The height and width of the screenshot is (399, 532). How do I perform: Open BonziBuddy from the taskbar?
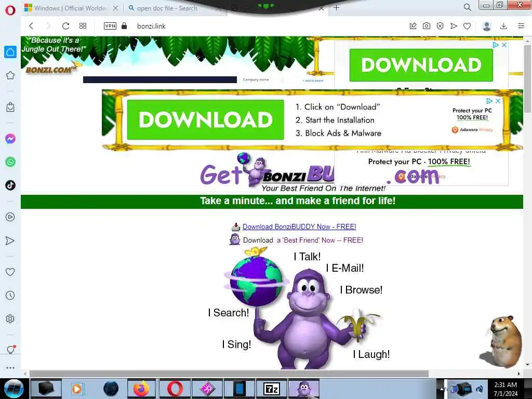303,389
